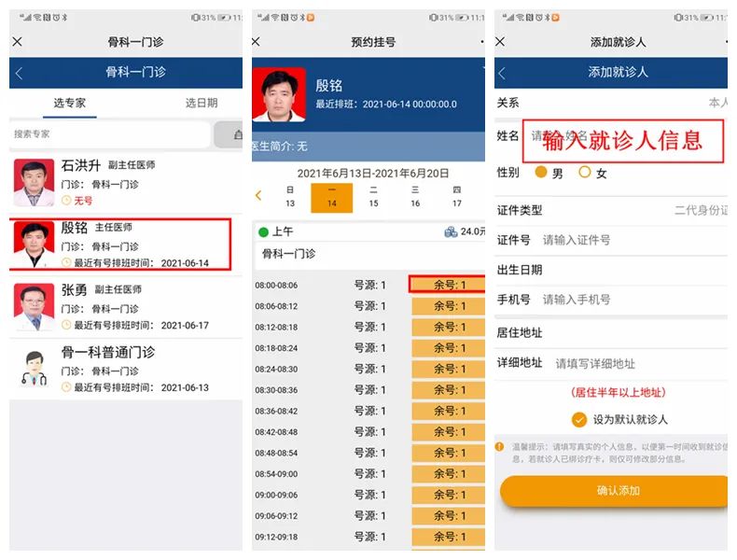Image resolution: width=737 pixels, height=560 pixels.
Task: Book 余号:1 for 08:54-09:00 slot
Action: pos(448,474)
